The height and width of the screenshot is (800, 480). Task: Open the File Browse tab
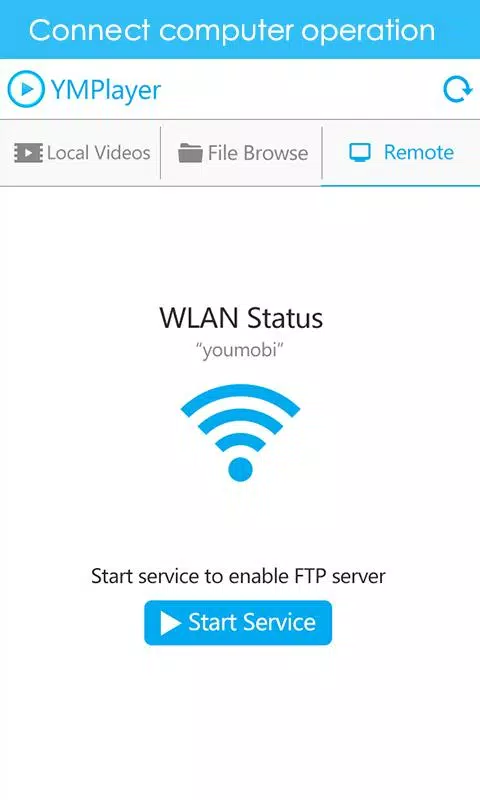click(241, 153)
